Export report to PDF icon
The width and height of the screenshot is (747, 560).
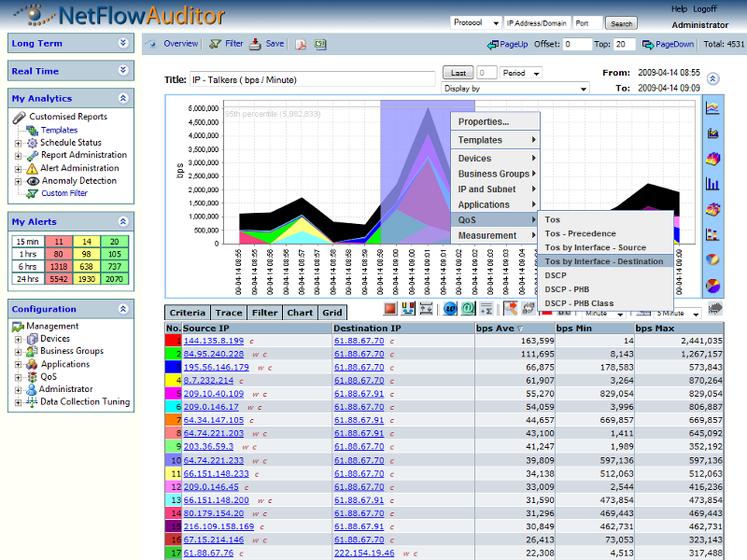(301, 44)
